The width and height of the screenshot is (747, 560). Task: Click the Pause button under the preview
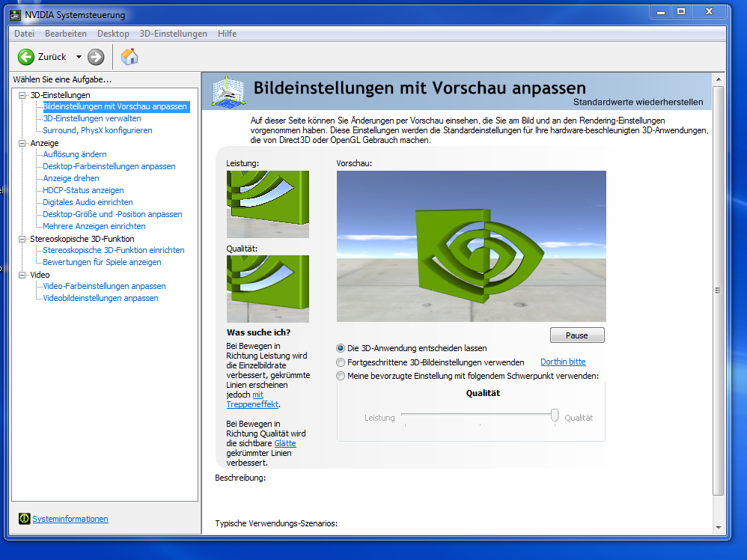577,335
